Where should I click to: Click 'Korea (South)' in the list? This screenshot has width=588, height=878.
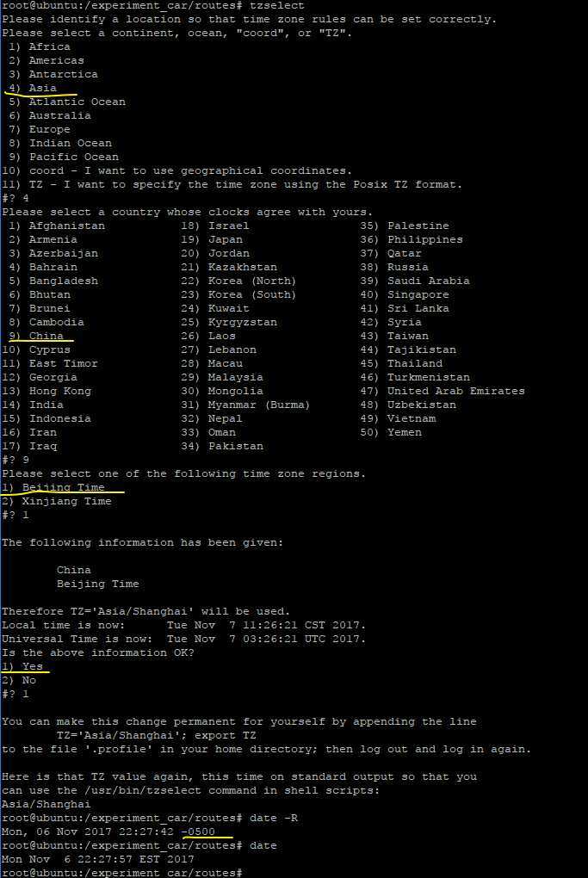(252, 294)
